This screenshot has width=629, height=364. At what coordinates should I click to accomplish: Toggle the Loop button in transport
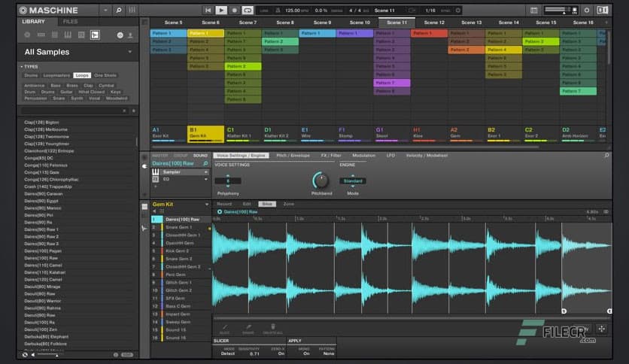(248, 11)
